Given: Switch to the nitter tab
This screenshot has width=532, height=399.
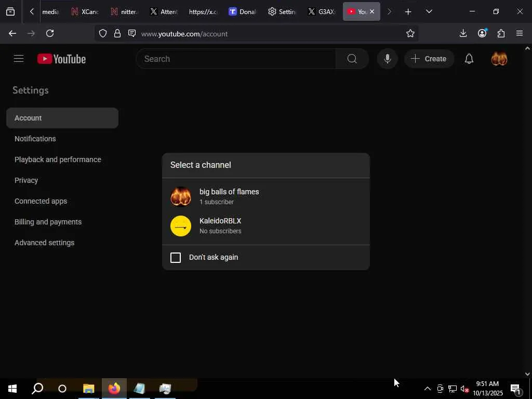Looking at the screenshot, I should coord(124,11).
